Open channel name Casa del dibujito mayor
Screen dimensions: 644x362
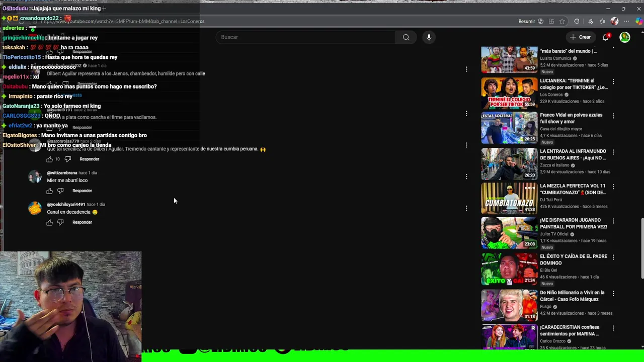(561, 129)
